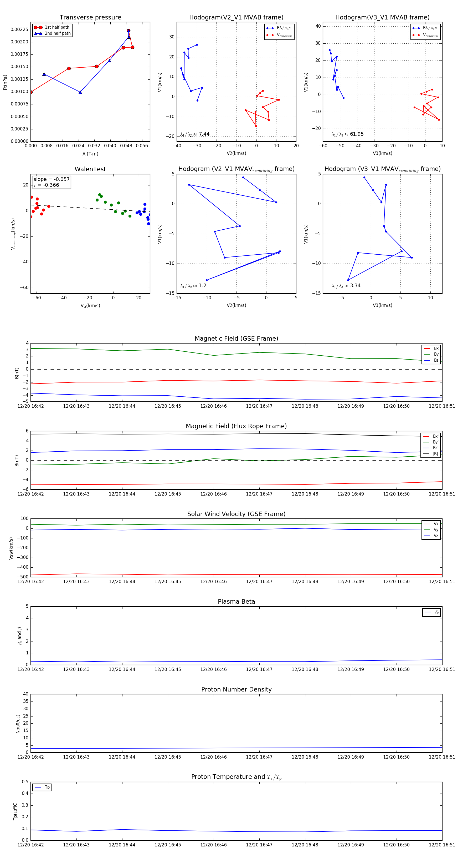This screenshot has width=473, height=868.
Task: Select the 'Vy' legend entry
Action: 431,530
